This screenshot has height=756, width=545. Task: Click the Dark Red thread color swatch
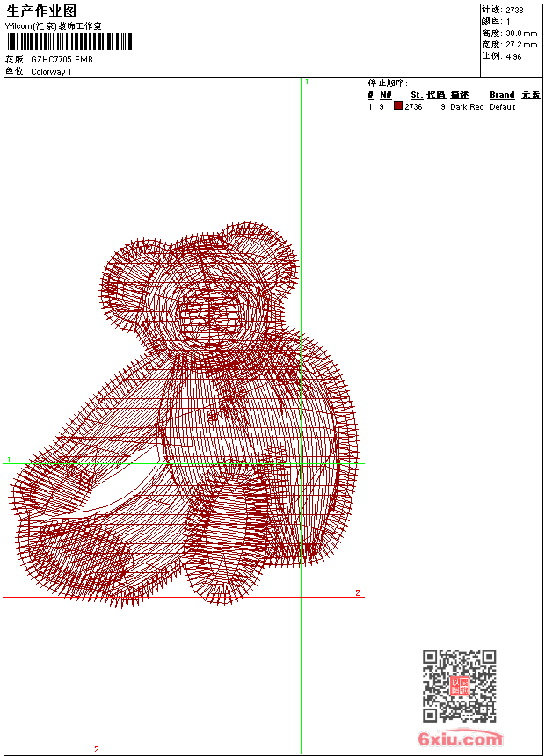[398, 105]
